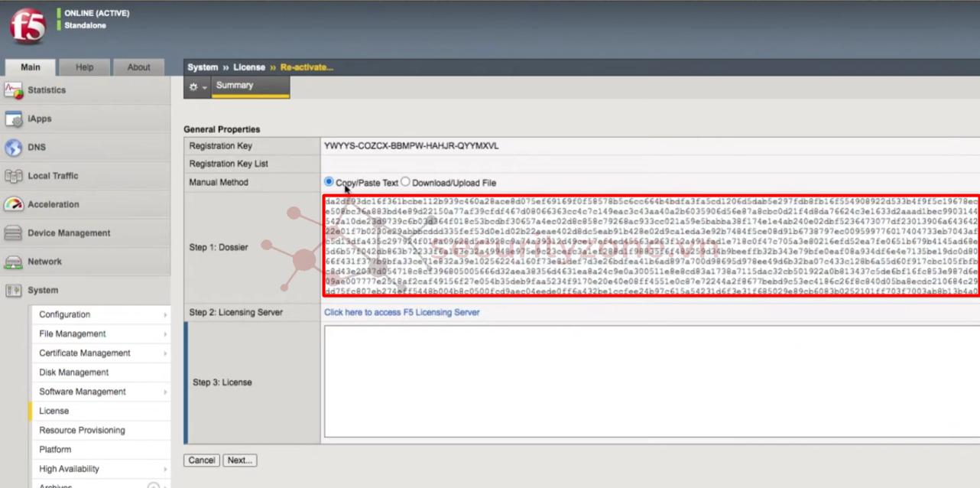
Task: Click the Network label in sidebar
Action: coord(45,262)
